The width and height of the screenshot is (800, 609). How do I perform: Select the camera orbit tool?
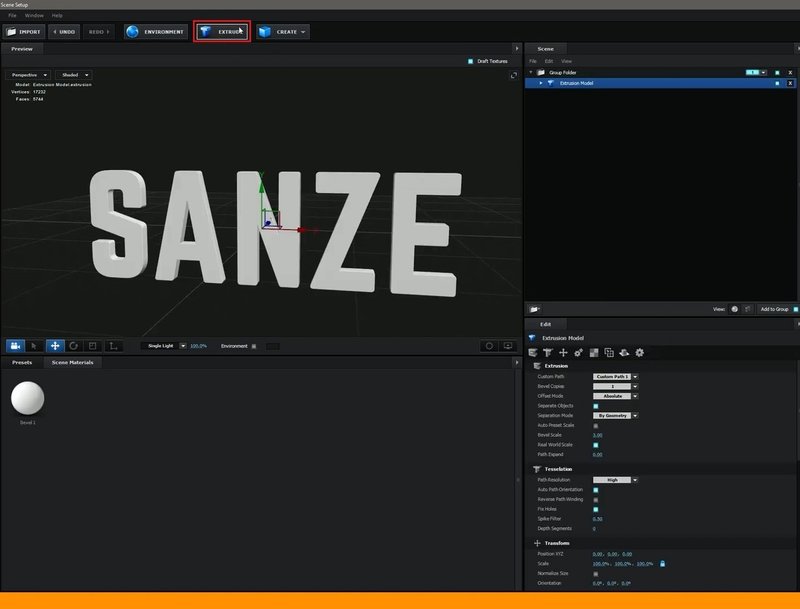pyautogui.click(x=15, y=346)
